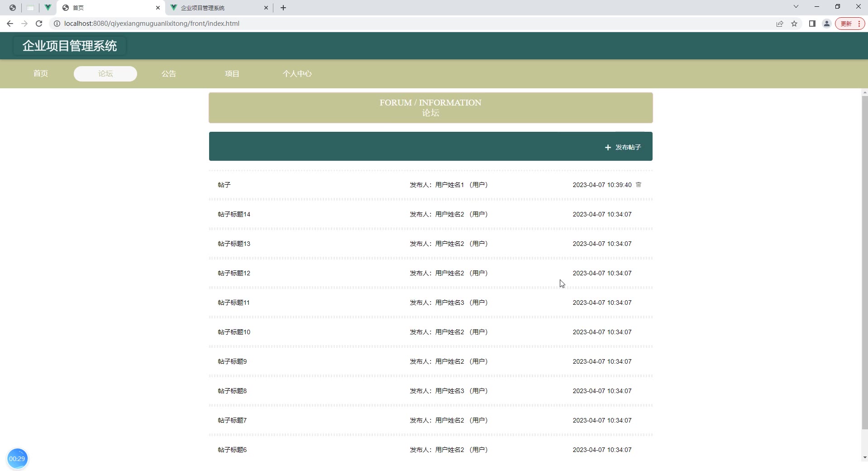Open the post 帖子标题14
Viewport: 868px width, 471px height.
(234, 214)
